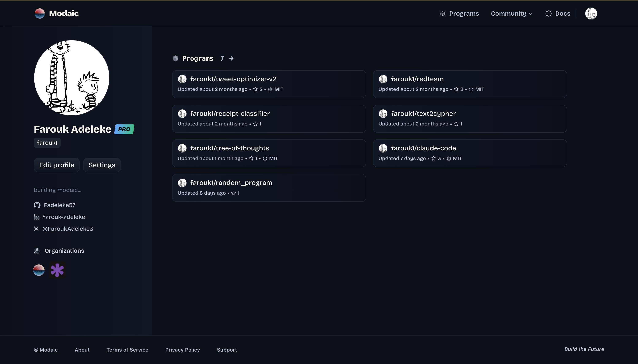The image size is (638, 364).
Task: Open the Settings button
Action: [101, 165]
